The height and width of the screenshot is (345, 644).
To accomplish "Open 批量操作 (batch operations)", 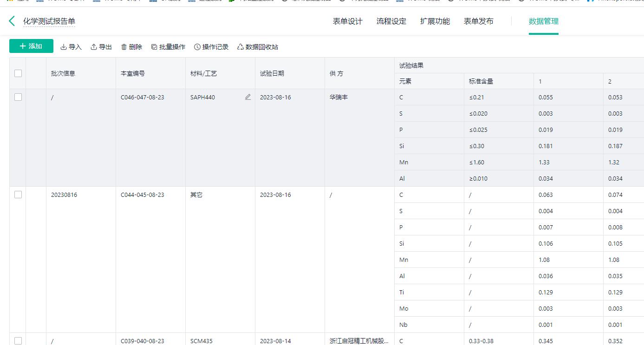I will tap(168, 46).
